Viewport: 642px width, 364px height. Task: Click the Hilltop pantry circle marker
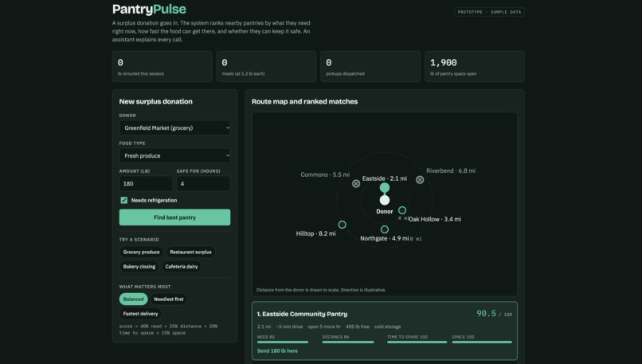(x=343, y=225)
